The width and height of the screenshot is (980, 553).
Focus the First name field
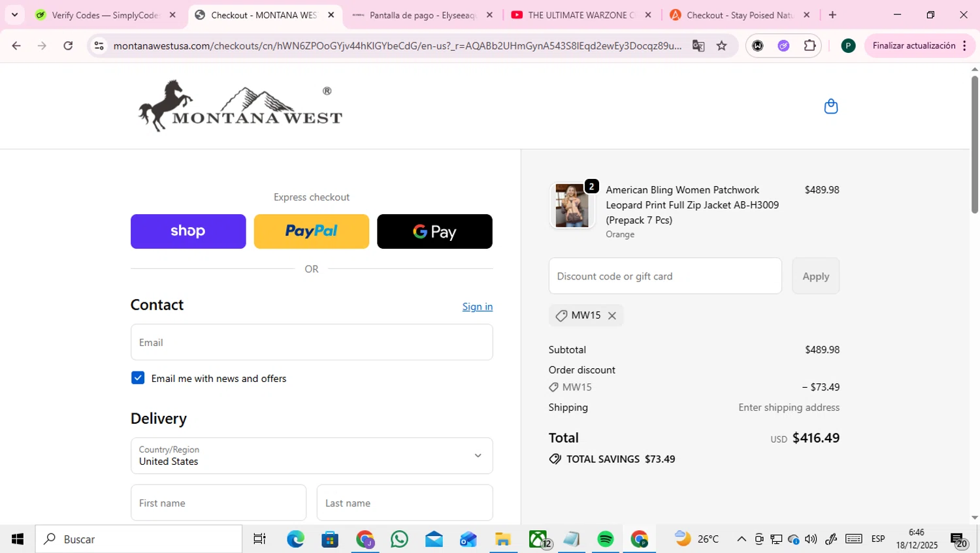[x=218, y=503]
